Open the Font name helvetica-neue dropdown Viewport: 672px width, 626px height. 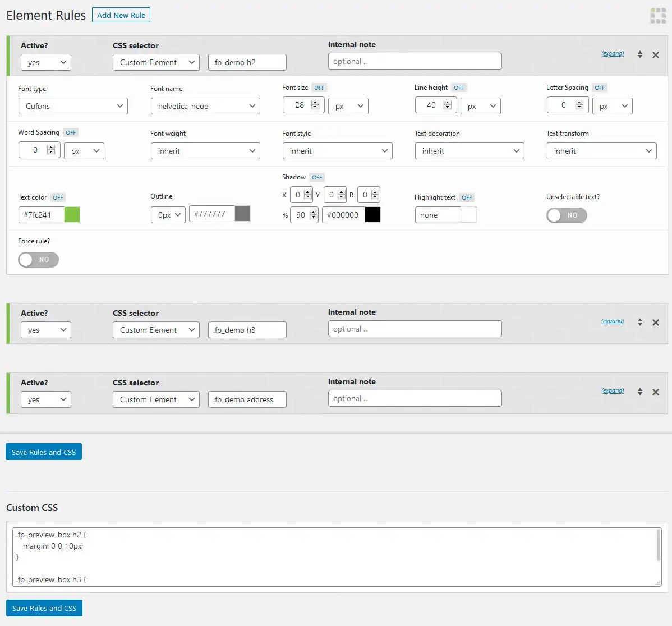coord(205,106)
